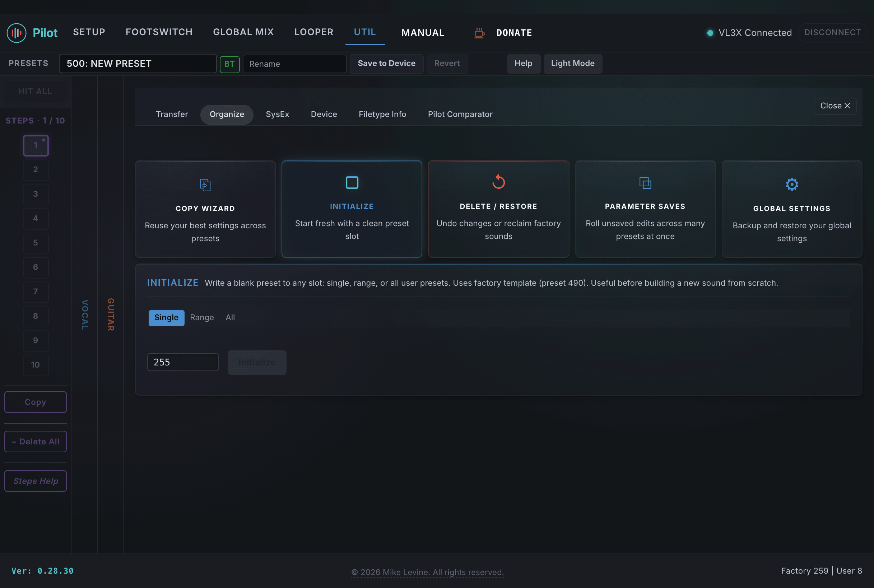Select the All initialize mode
Screen dimensions: 874x588
(230, 318)
